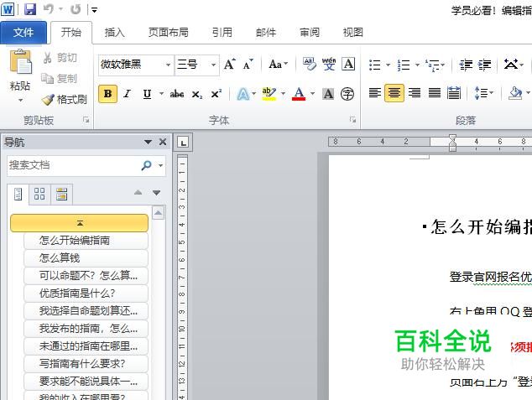Align text left

pyautogui.click(x=375, y=92)
